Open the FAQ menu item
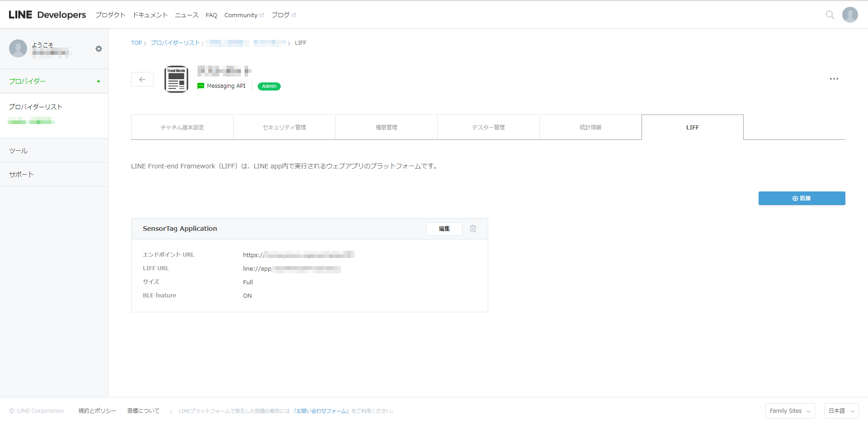This screenshot has height=425, width=868. (x=211, y=15)
